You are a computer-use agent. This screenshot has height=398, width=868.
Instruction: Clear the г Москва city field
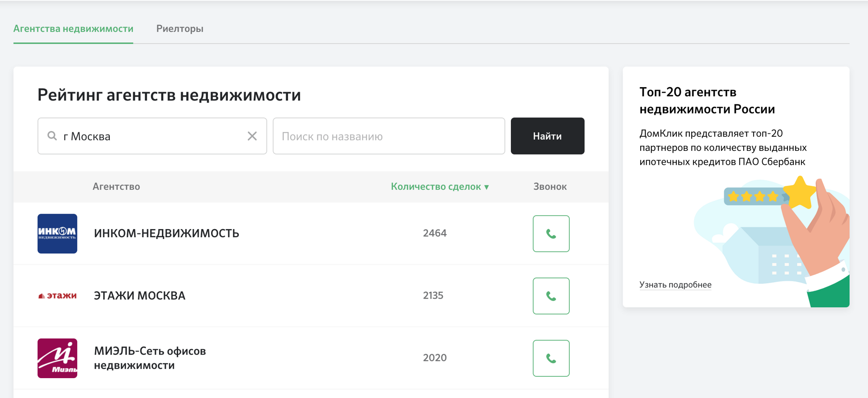point(252,136)
